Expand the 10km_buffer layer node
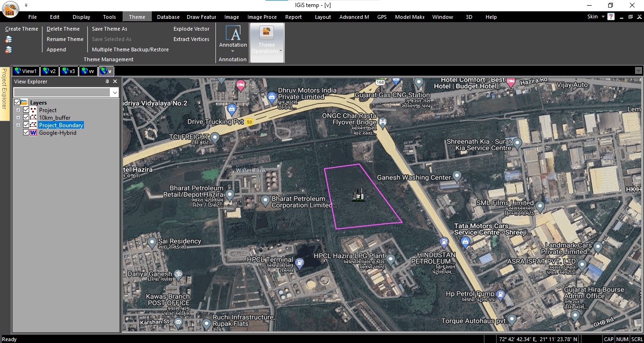This screenshot has width=644, height=343. pyautogui.click(x=18, y=117)
